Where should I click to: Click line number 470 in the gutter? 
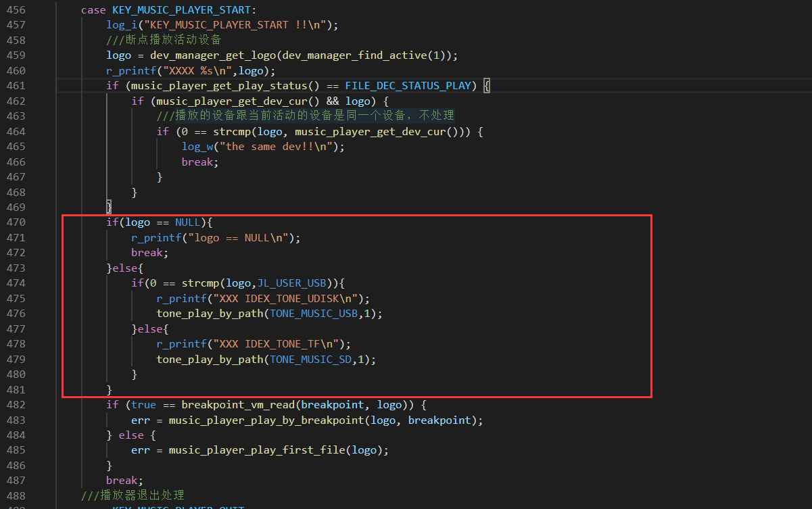tap(15, 222)
